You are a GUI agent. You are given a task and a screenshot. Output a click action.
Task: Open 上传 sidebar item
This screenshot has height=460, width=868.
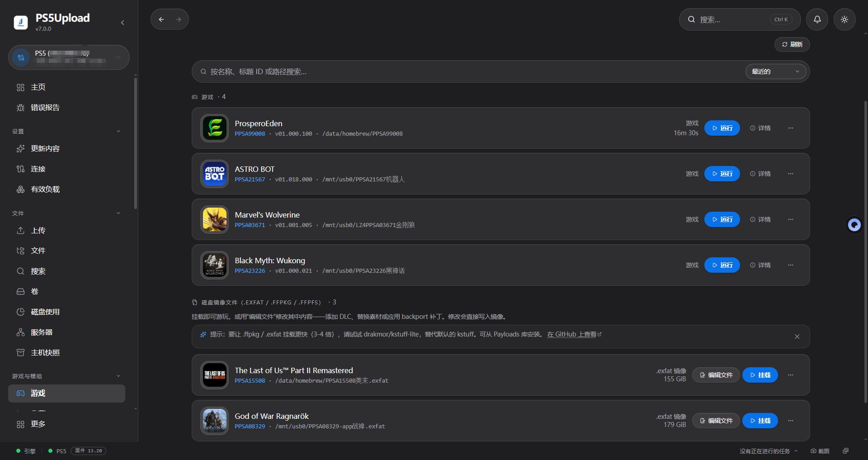click(66, 231)
